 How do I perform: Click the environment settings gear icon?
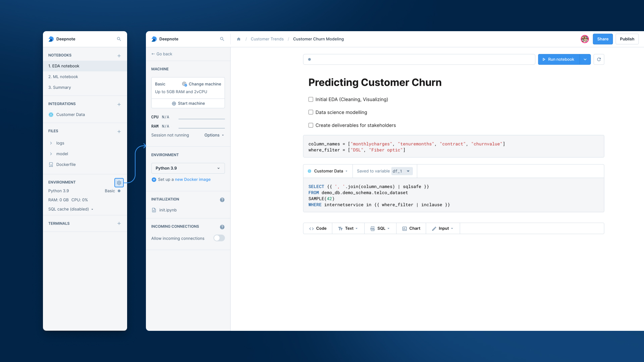click(x=119, y=183)
